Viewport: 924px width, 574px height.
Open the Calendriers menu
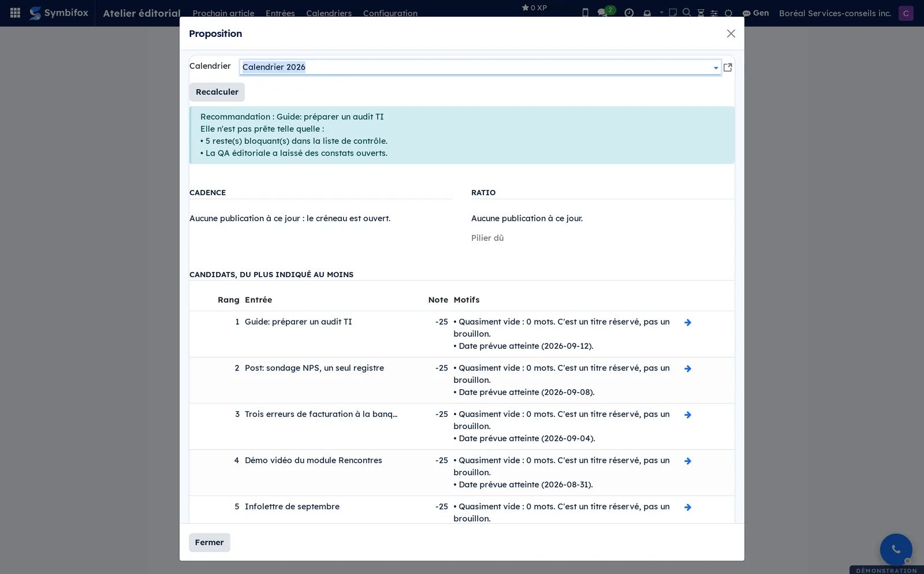point(329,13)
